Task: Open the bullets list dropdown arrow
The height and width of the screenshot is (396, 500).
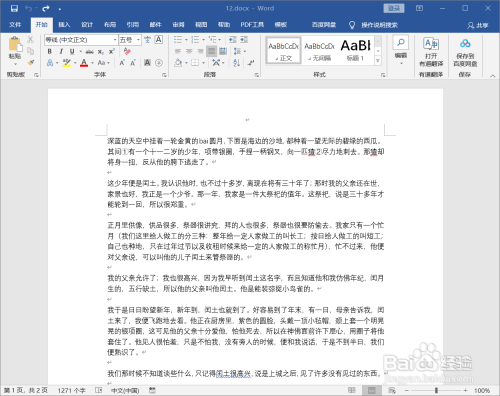Action: point(186,40)
